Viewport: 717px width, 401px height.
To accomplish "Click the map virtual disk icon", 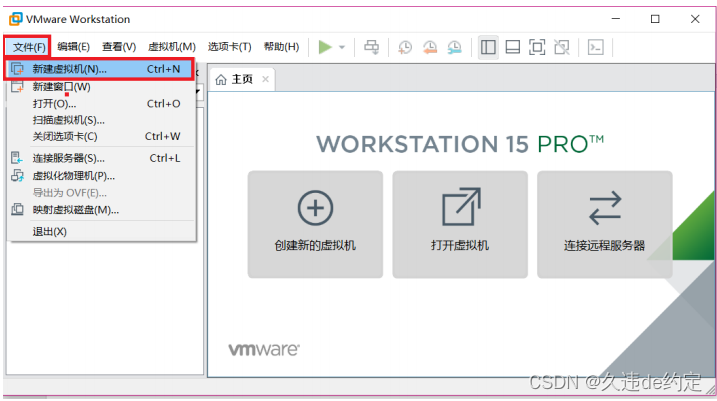I will tap(17, 210).
